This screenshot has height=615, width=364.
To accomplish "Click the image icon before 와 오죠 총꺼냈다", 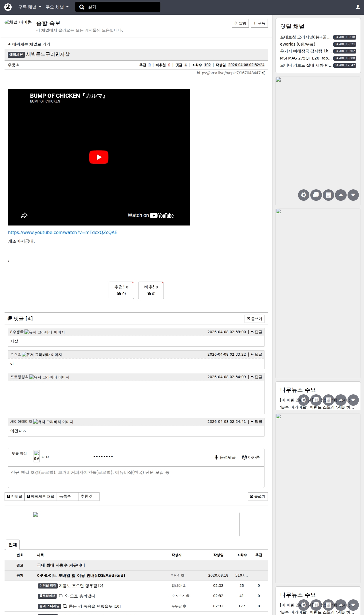I will (x=61, y=596).
